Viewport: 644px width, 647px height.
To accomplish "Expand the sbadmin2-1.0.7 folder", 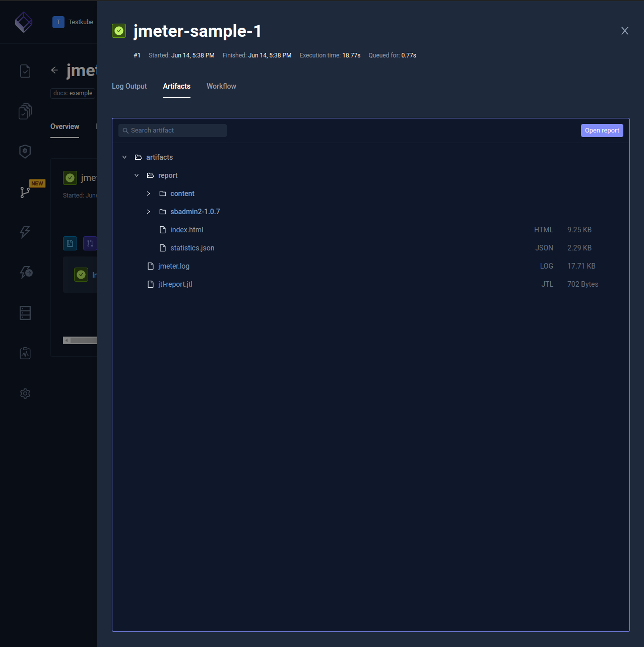I will (x=148, y=212).
